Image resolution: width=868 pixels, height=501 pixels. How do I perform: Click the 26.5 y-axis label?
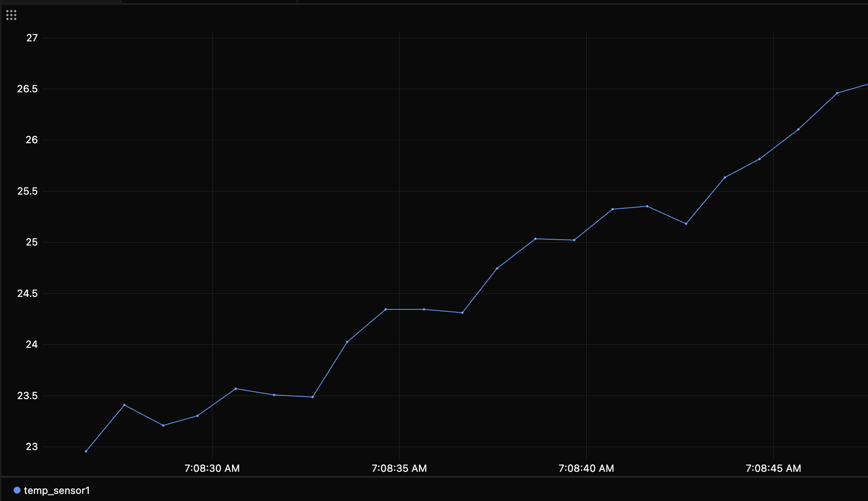[x=28, y=89]
